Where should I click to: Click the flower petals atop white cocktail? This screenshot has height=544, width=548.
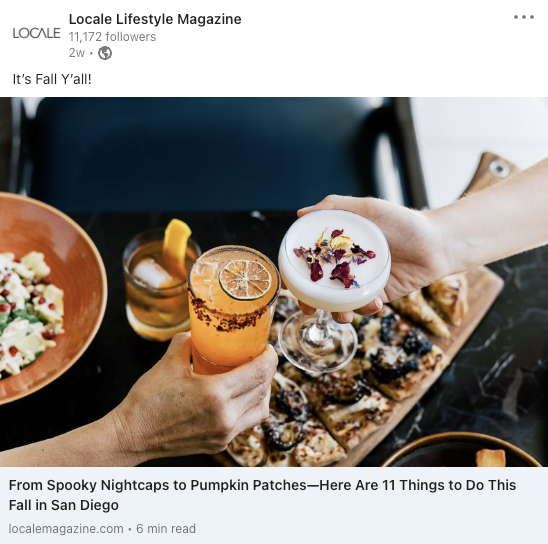pyautogui.click(x=334, y=257)
